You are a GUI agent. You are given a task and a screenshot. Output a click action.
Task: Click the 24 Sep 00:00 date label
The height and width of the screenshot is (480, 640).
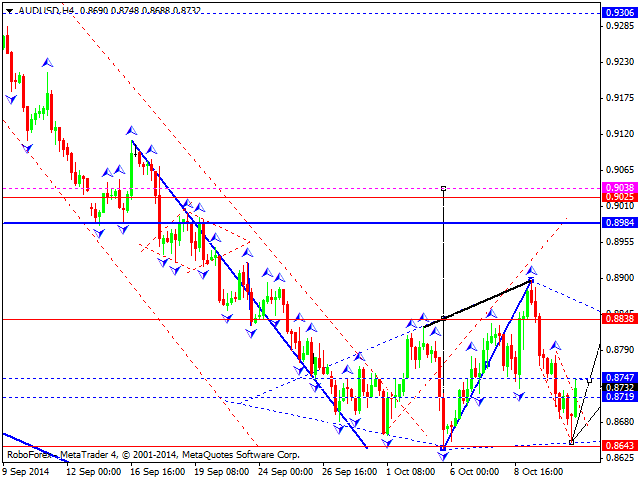click(286, 472)
